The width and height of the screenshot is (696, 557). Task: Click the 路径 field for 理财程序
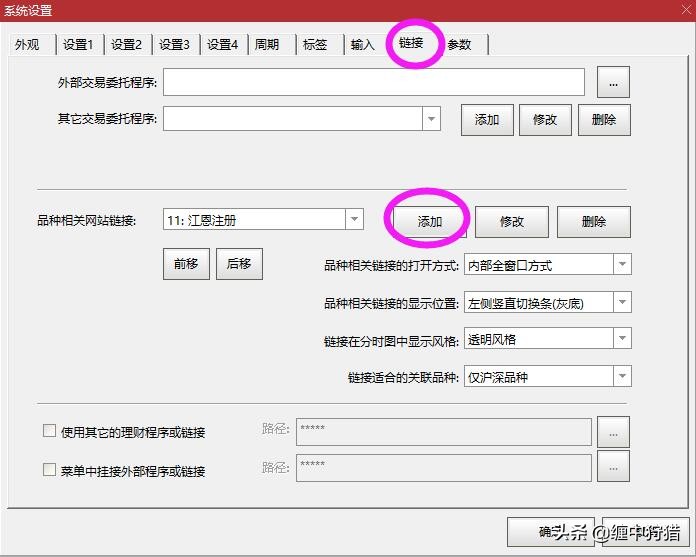click(x=444, y=431)
